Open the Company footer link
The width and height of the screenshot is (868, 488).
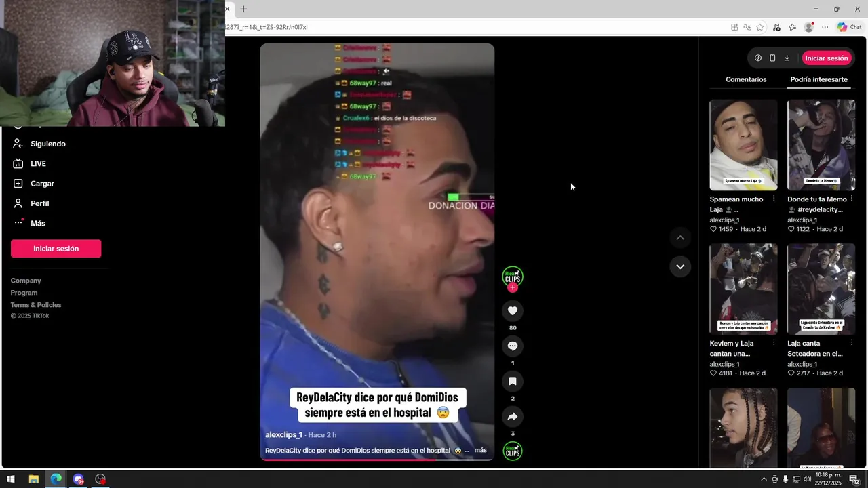26,281
